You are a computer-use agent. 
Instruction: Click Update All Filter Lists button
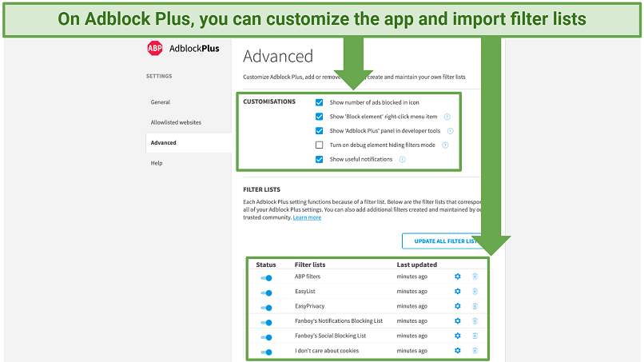tap(443, 241)
